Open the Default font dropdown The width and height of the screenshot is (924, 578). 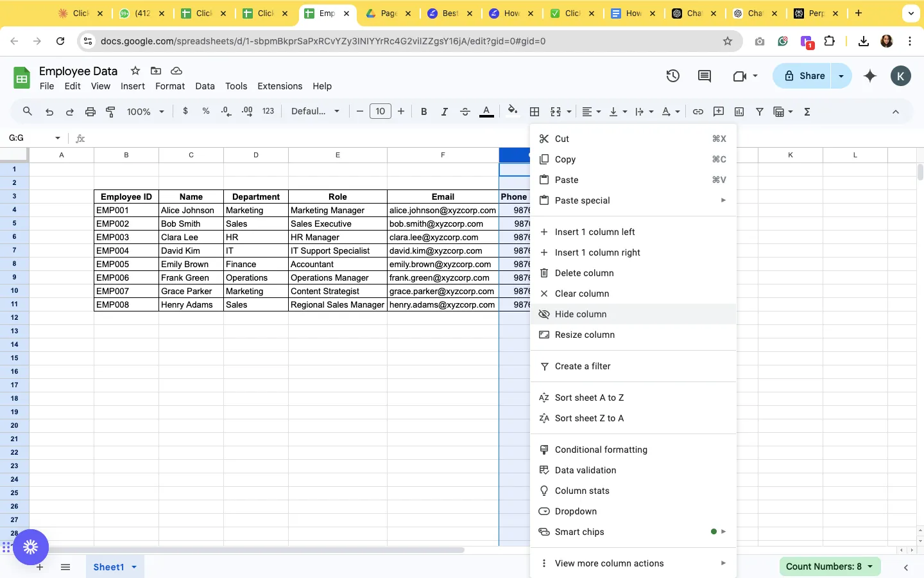[315, 112]
